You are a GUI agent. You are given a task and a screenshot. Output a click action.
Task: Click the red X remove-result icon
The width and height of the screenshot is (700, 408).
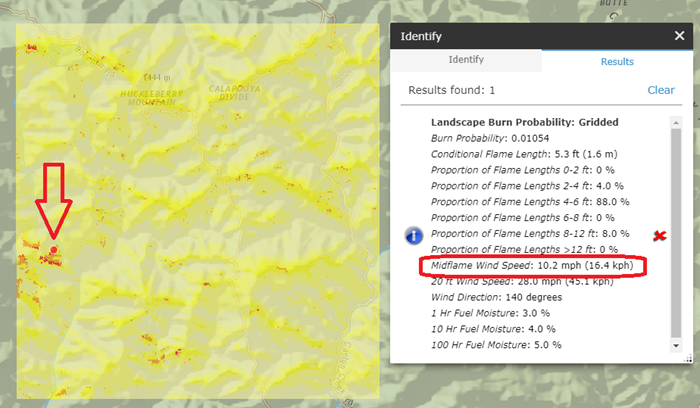click(x=659, y=236)
